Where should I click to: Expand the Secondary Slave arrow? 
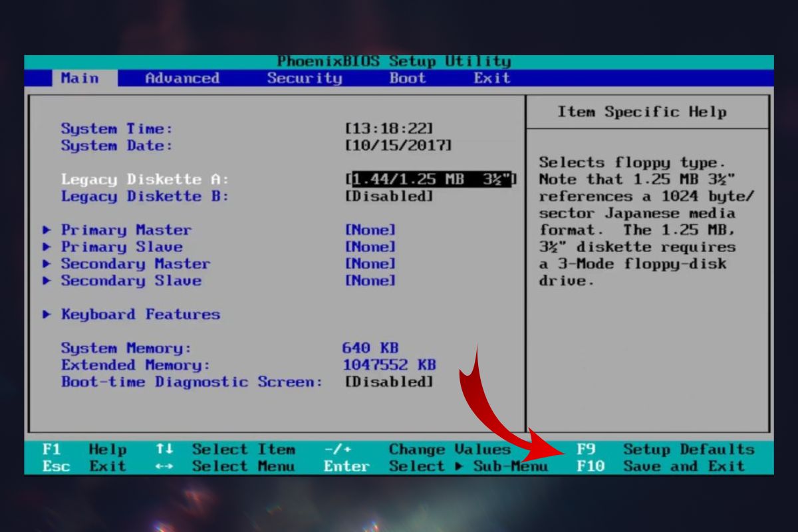(47, 281)
